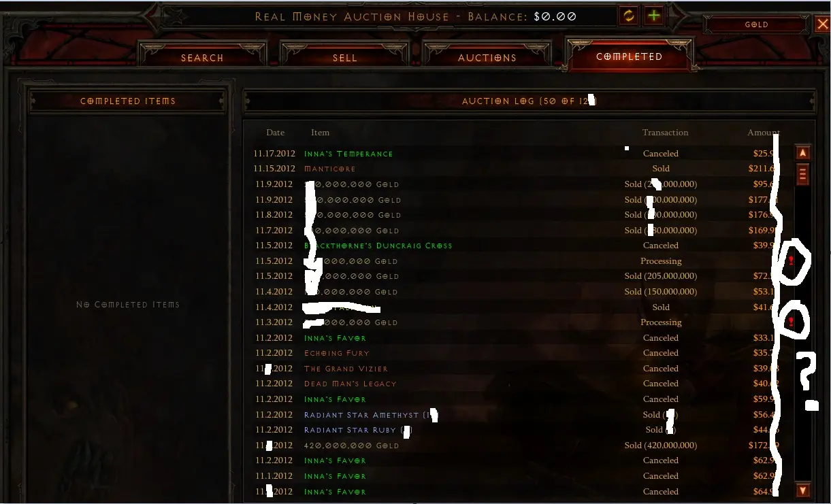Image resolution: width=831 pixels, height=504 pixels.
Task: Click the refresh balance icon
Action: (x=629, y=16)
